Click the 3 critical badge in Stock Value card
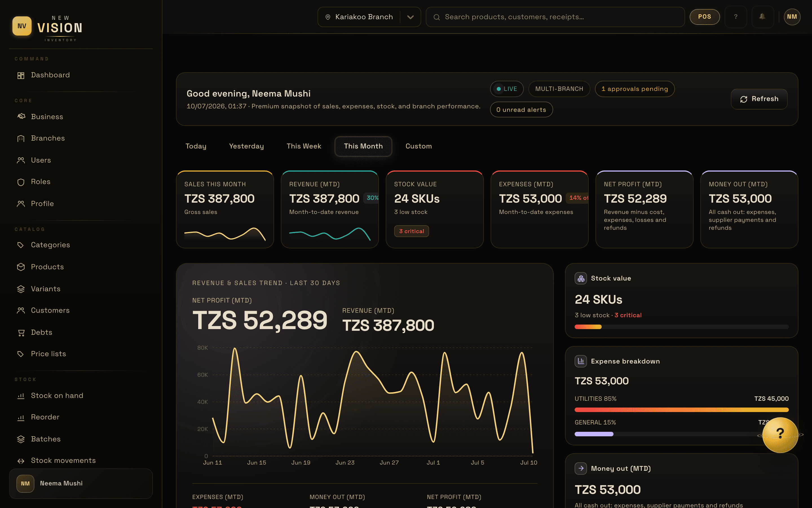 pyautogui.click(x=411, y=231)
